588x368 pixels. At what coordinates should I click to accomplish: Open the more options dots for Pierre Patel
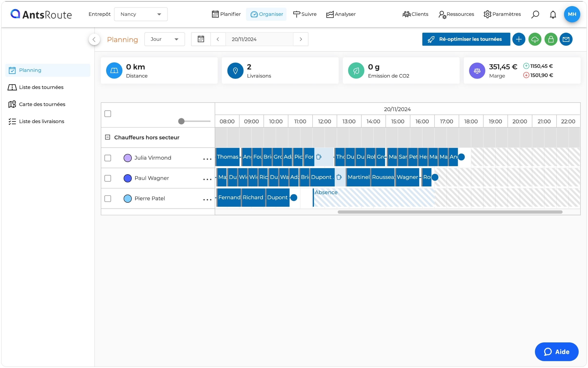pyautogui.click(x=207, y=200)
